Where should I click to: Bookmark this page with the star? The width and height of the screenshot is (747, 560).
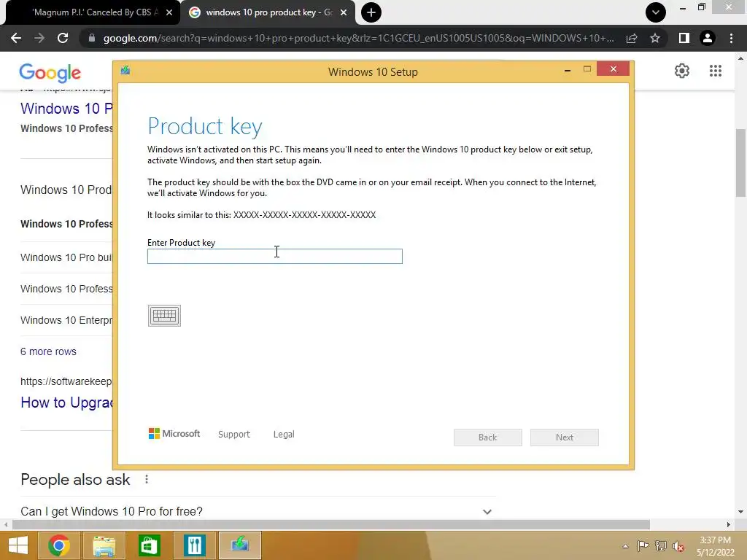[x=655, y=38]
